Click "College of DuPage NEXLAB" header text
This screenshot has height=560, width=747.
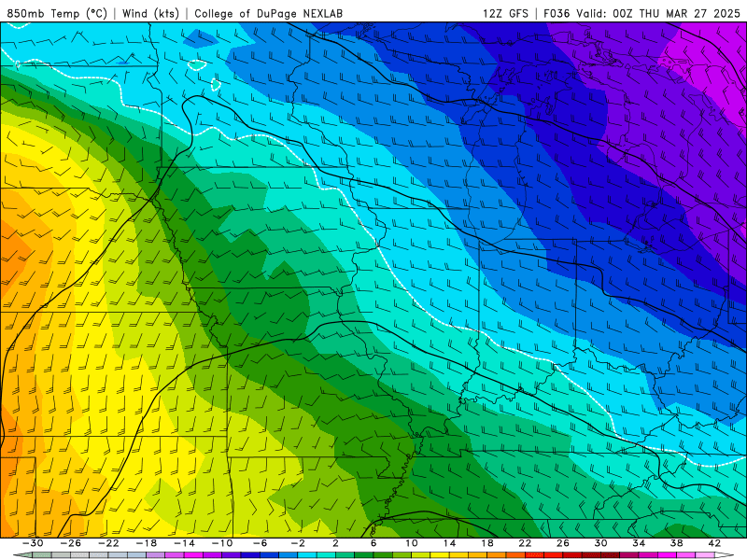[268, 13]
